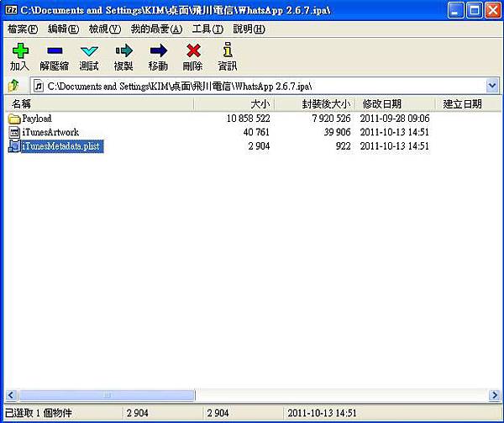This screenshot has width=504, height=423.
Task: Click Payload packed size 7 920 526
Action: coord(331,119)
